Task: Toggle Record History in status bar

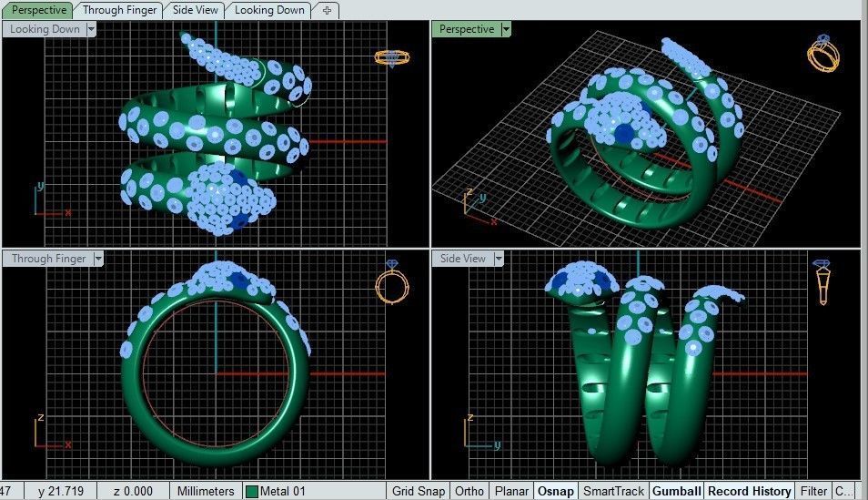Action: [x=750, y=491]
